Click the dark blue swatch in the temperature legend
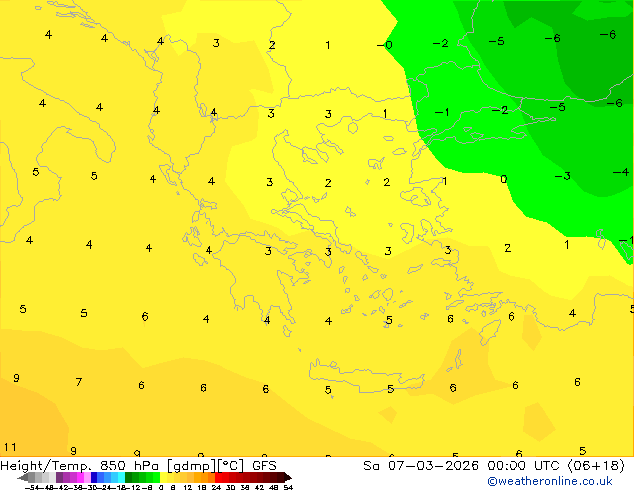 [94, 477]
